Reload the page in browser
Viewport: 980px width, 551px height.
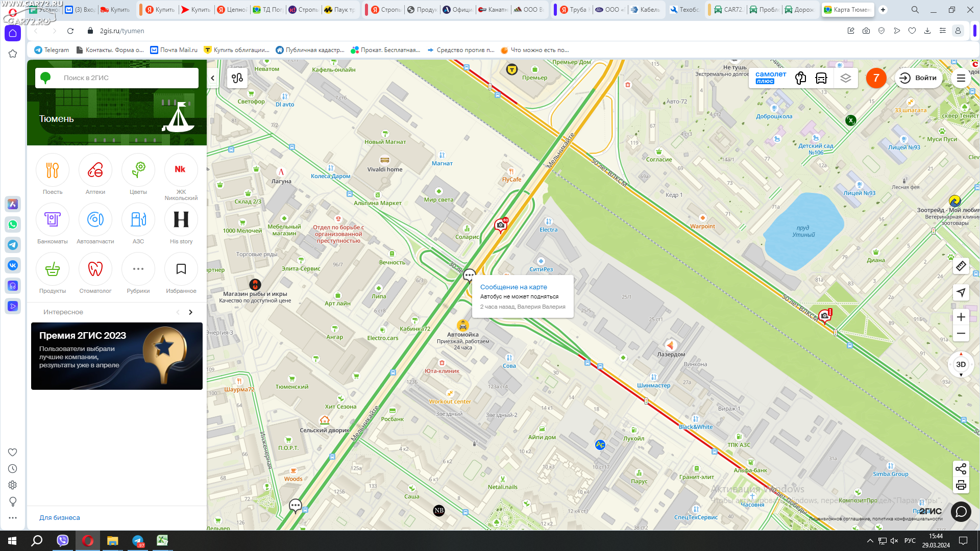point(70,31)
